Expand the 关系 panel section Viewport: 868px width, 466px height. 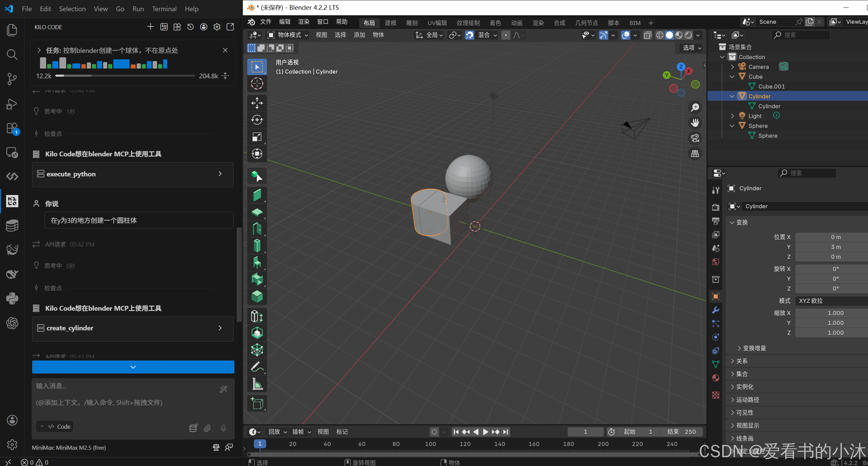[741, 361]
